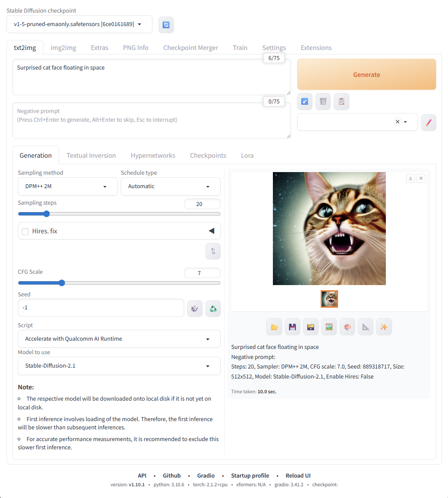The image size is (448, 498).
Task: Open the edit-styles pencil icon
Action: point(428,122)
